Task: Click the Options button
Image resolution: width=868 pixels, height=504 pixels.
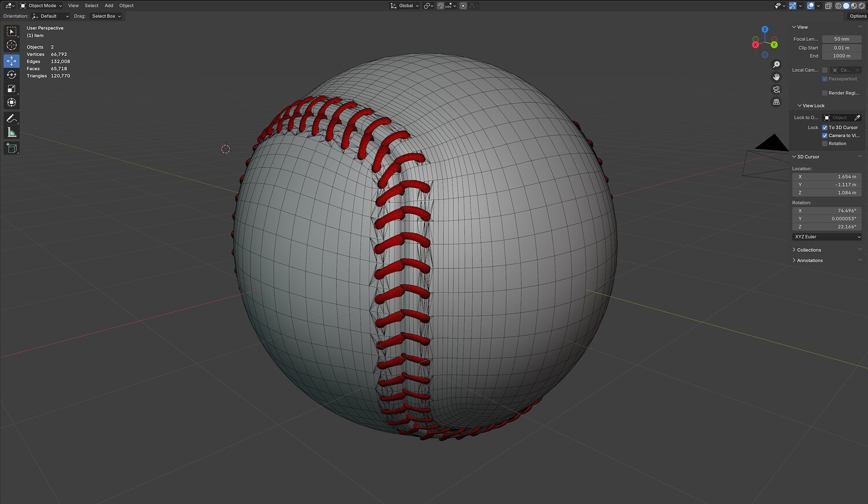Action: point(858,16)
